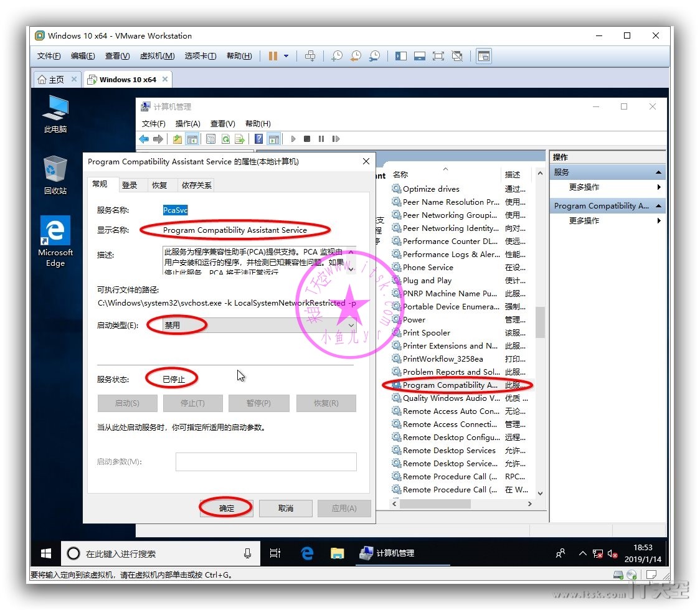Open help from the Computer Management toolbar

(258, 139)
